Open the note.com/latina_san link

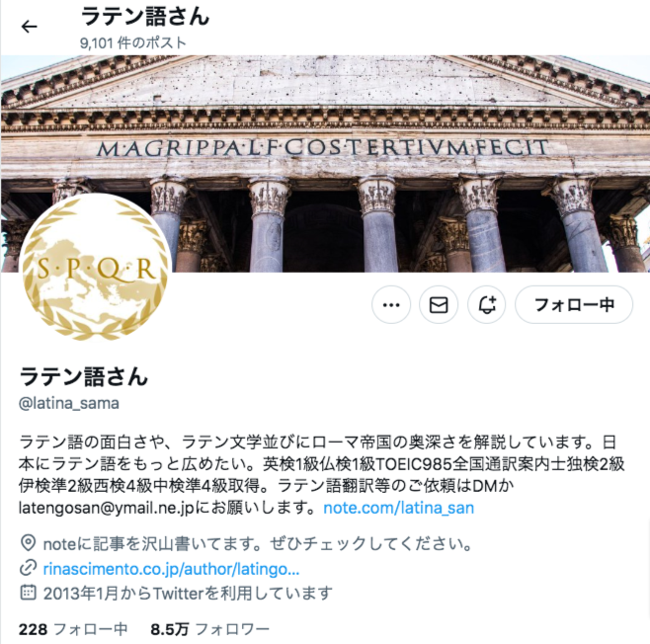(398, 508)
